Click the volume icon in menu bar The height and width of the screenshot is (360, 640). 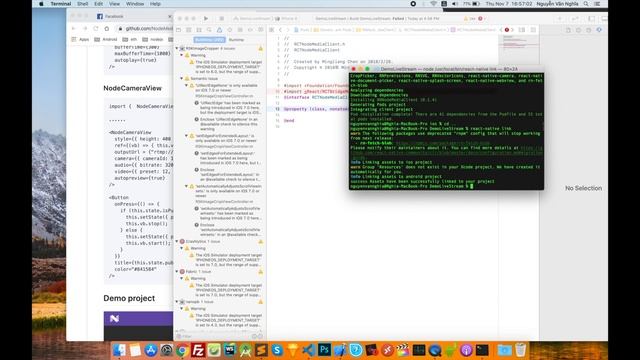455,4
